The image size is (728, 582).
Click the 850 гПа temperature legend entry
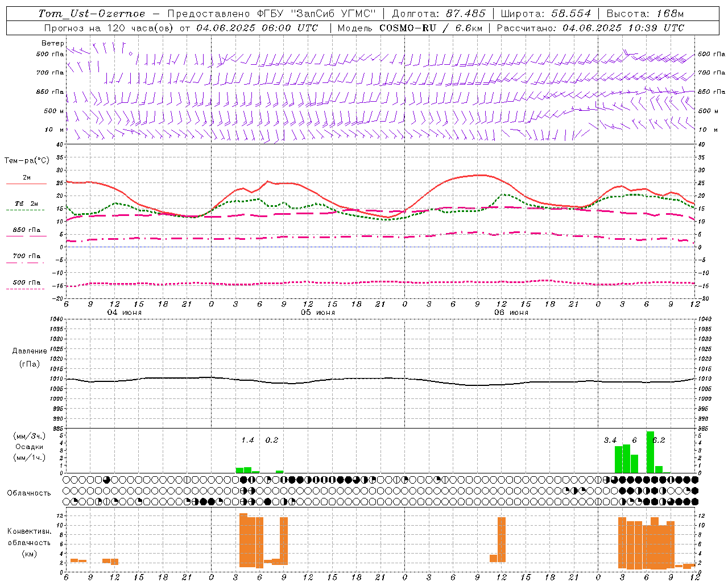coord(26,230)
